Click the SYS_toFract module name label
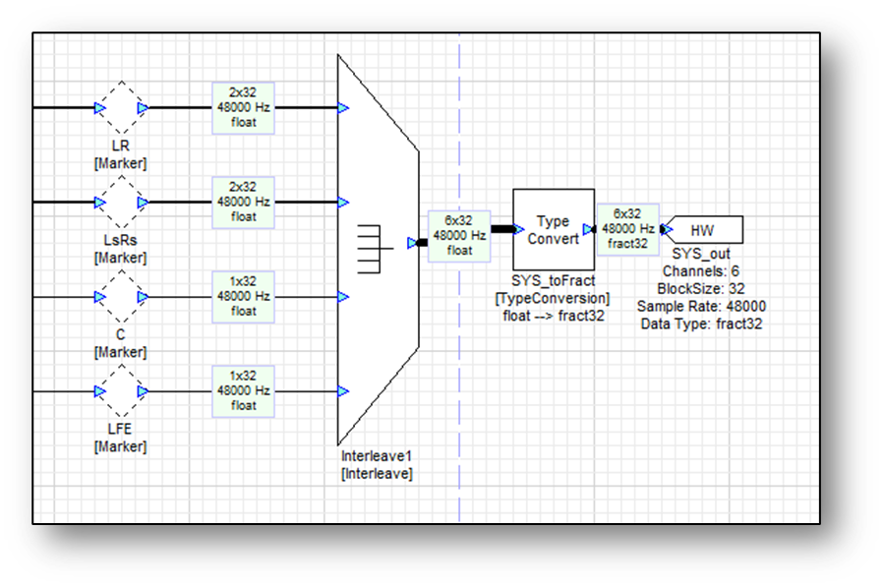 553,281
